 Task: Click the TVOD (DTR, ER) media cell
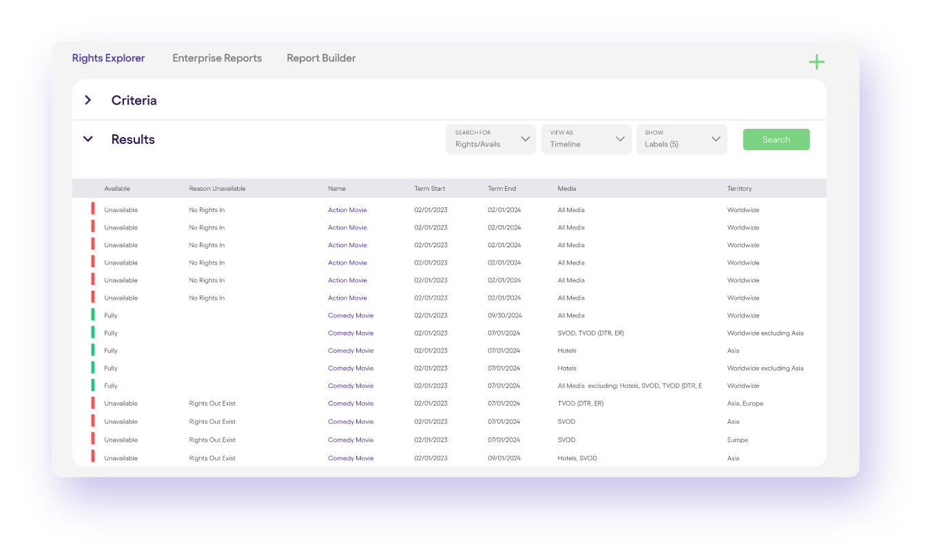coord(581,404)
